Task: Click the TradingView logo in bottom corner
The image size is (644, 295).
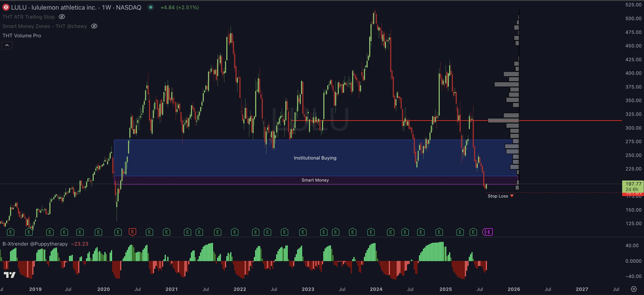Action: pos(10,275)
